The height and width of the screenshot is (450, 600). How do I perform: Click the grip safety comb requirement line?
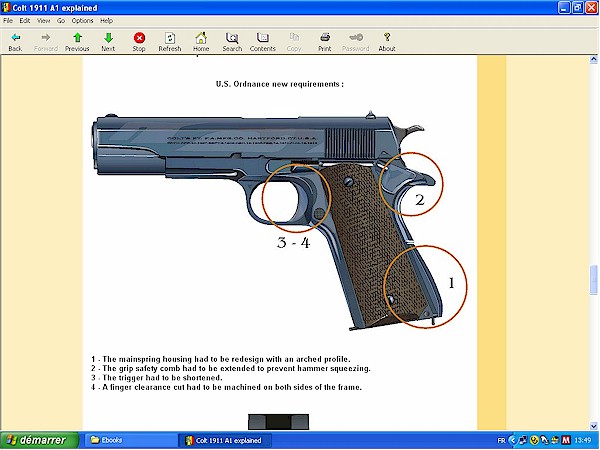pyautogui.click(x=231, y=368)
